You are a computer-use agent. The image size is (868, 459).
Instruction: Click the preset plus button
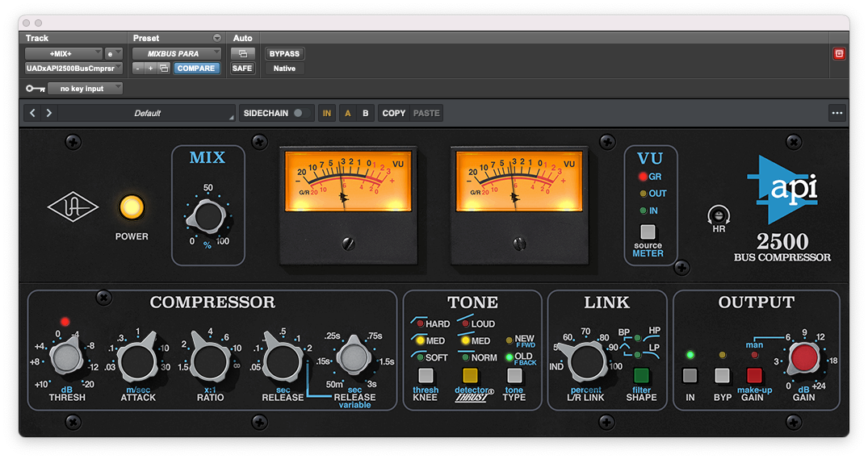pos(150,69)
